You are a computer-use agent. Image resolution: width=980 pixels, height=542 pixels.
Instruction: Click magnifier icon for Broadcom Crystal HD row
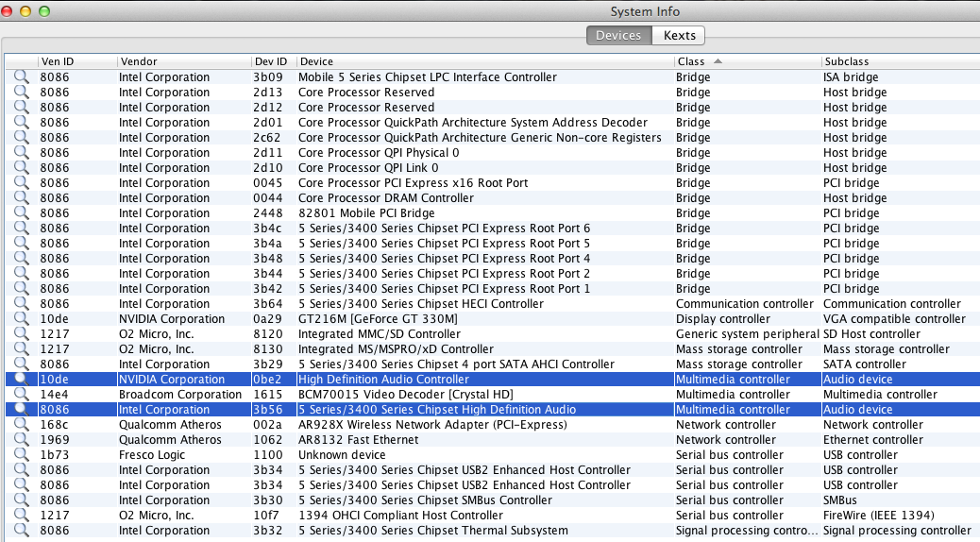[20, 395]
